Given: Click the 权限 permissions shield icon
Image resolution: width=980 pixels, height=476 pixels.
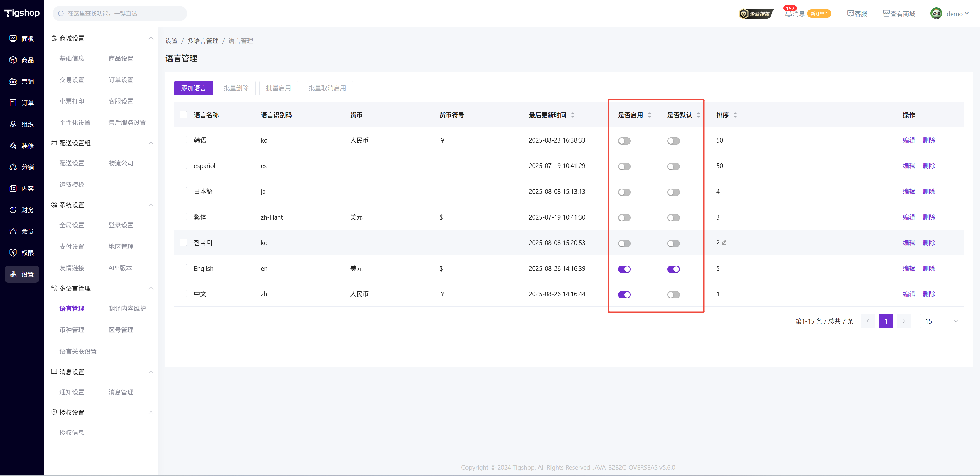Looking at the screenshot, I should (13, 253).
